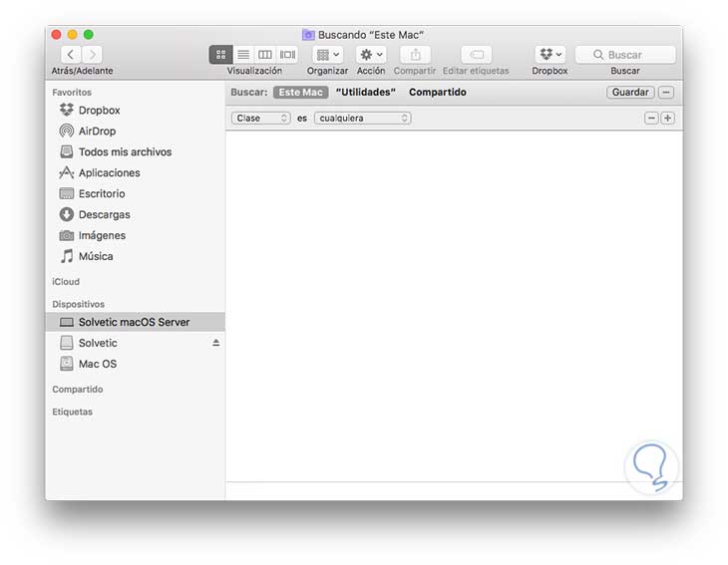Click the Compartir share icon
This screenshot has height=565, width=728.
pyautogui.click(x=416, y=55)
